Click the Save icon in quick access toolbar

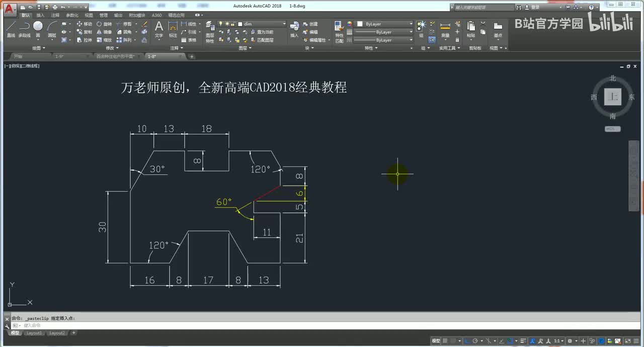click(39, 8)
